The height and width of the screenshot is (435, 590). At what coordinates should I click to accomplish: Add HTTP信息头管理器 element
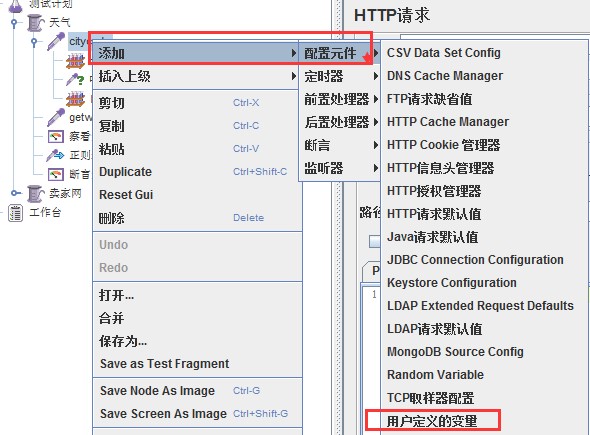(x=484, y=168)
